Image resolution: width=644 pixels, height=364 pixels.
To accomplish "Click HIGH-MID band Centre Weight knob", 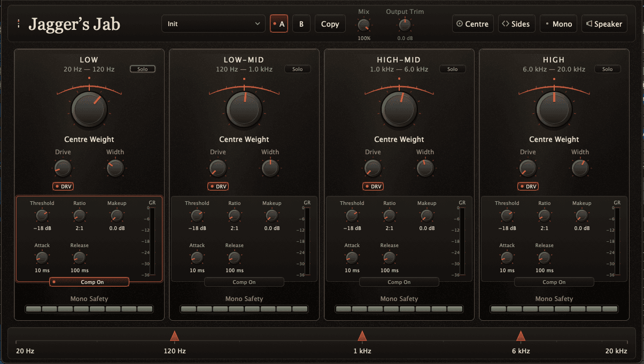I will click(x=399, y=109).
